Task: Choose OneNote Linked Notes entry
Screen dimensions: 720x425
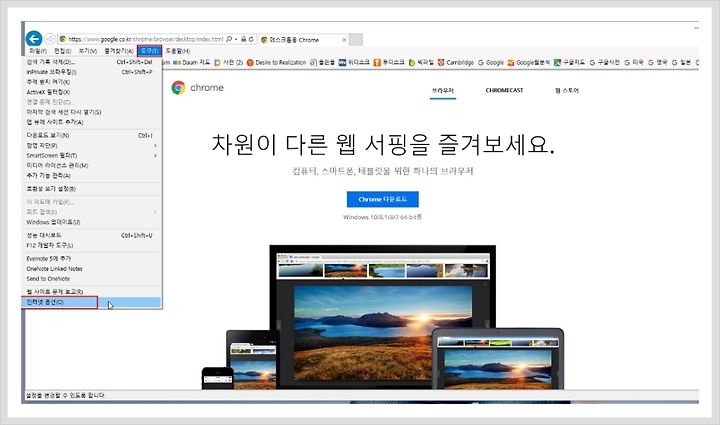Action: (91, 269)
